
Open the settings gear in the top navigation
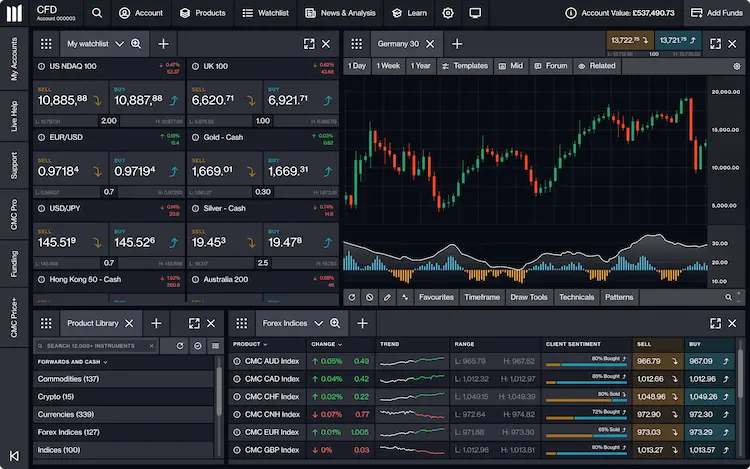point(448,13)
